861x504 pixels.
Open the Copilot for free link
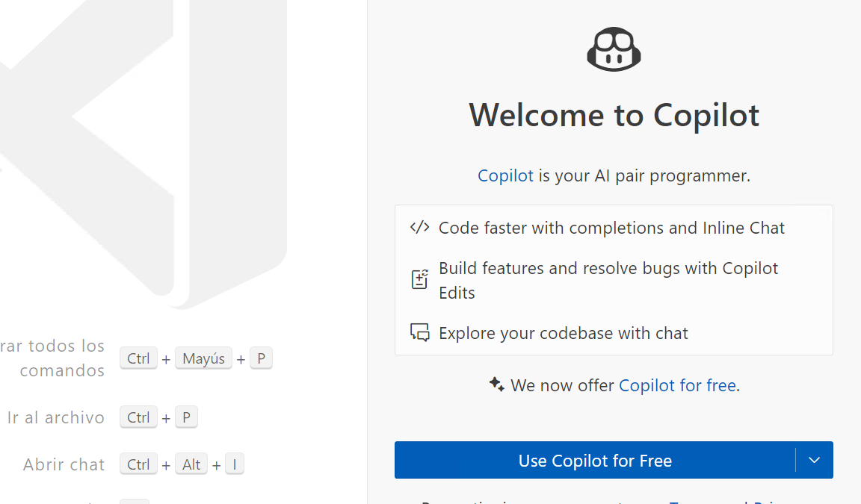[x=676, y=385]
